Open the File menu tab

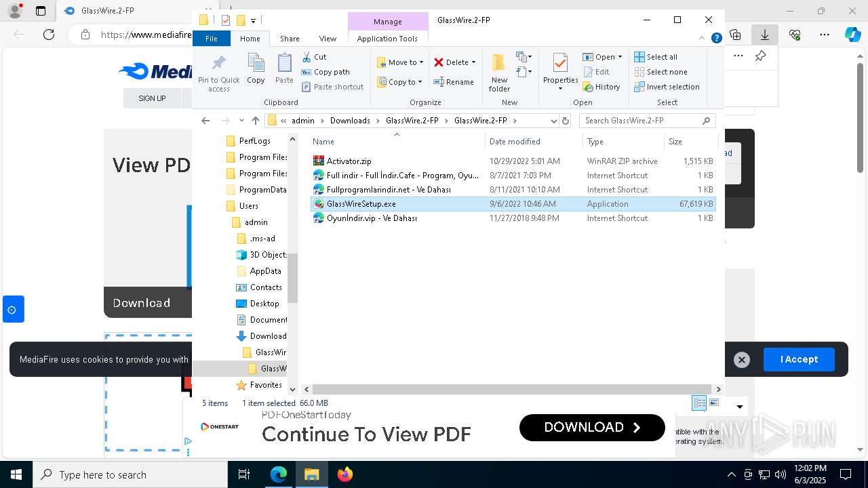tap(212, 39)
